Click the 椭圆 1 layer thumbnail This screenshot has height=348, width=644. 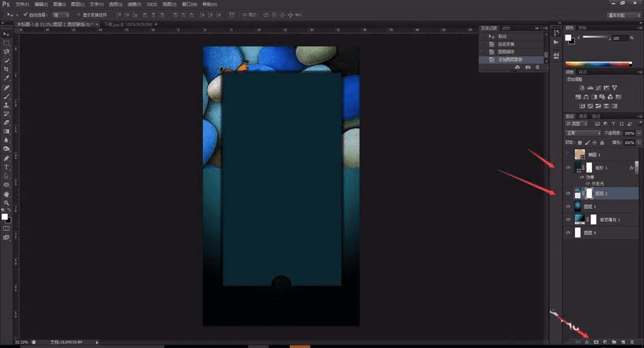pos(579,154)
